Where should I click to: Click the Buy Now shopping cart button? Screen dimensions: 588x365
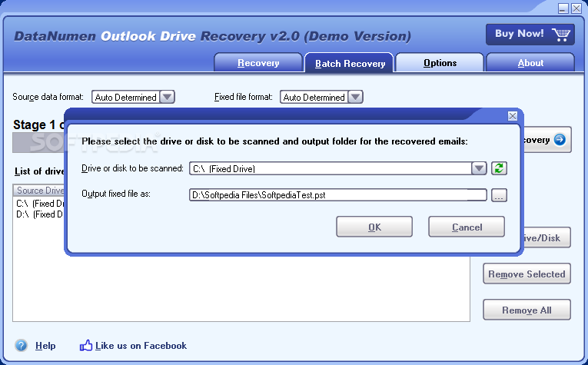tap(530, 34)
